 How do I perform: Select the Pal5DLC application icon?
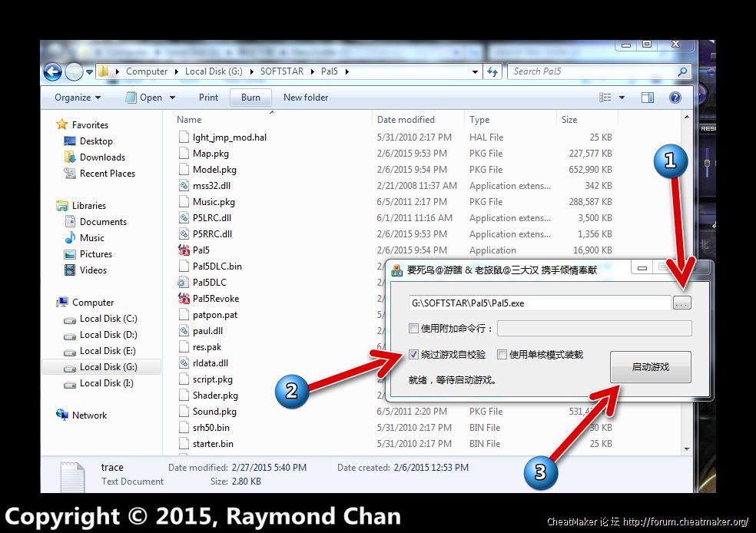tap(184, 283)
